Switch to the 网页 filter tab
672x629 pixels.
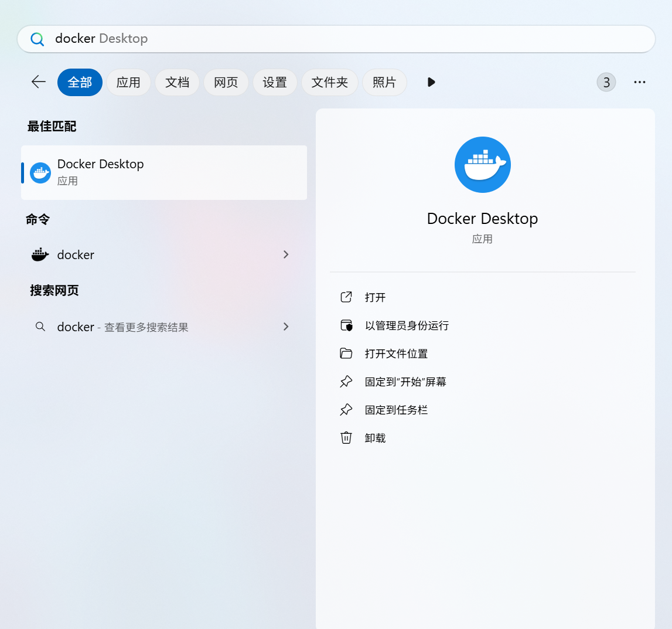click(x=226, y=82)
